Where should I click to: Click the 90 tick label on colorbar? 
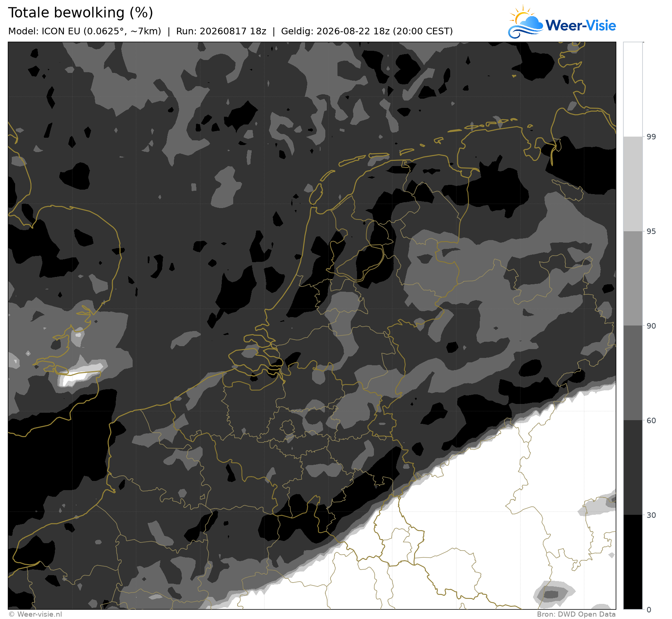pyautogui.click(x=651, y=326)
